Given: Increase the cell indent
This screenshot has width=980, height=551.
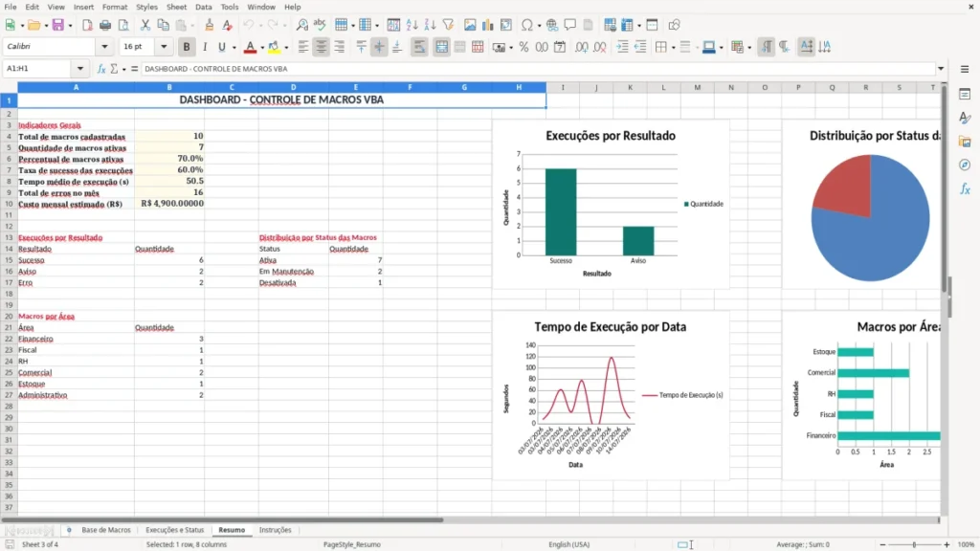Looking at the screenshot, I should click(622, 47).
